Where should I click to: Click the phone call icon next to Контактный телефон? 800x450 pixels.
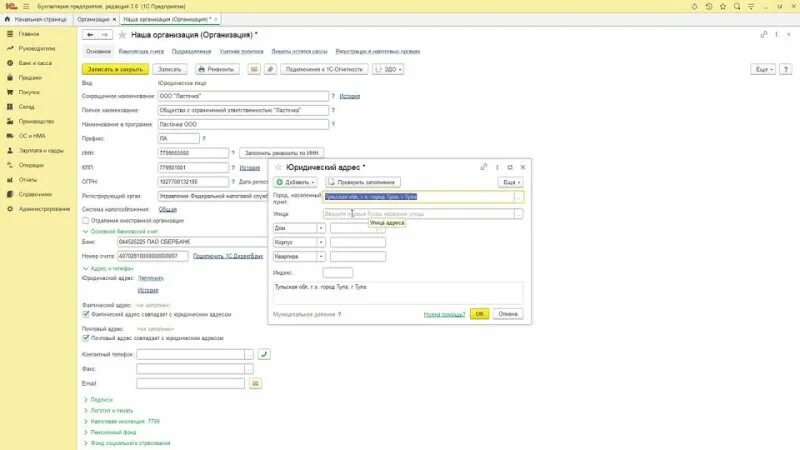264,354
